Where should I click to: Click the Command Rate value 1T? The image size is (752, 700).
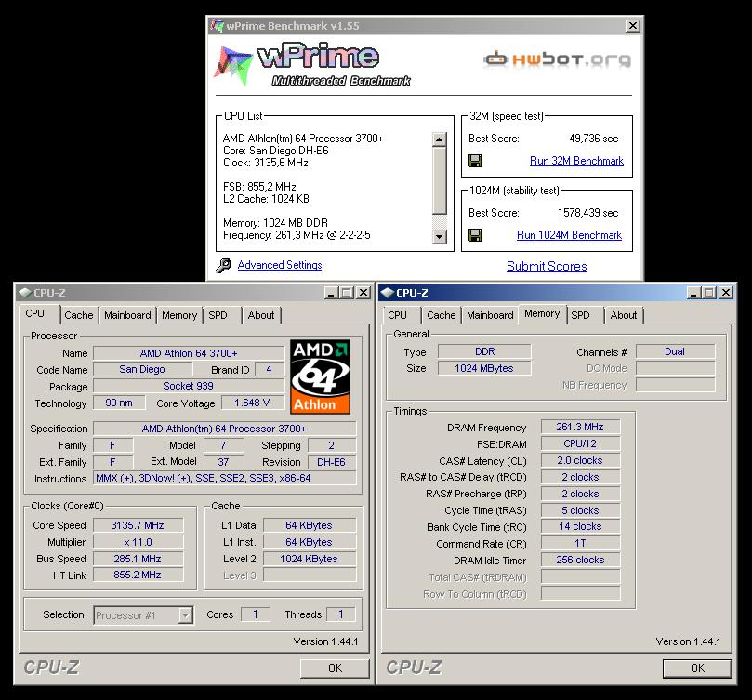point(580,543)
